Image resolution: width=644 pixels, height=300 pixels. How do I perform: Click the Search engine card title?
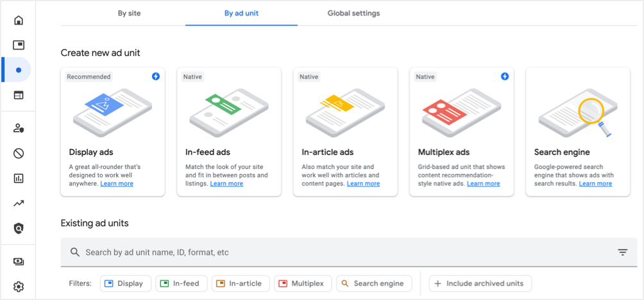tap(562, 152)
